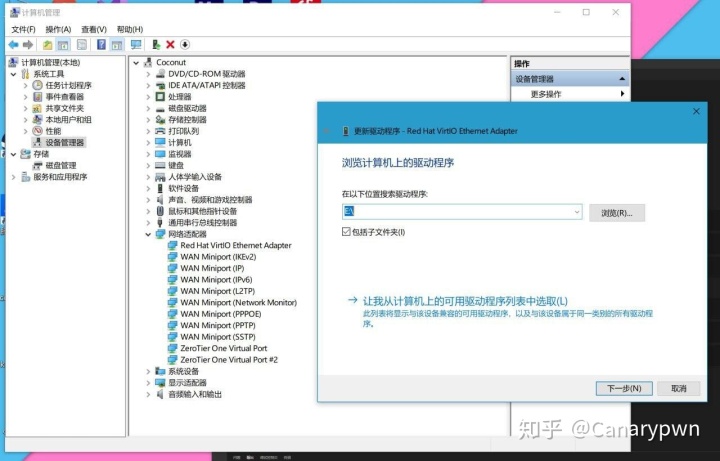The height and width of the screenshot is (461, 720).
Task: Expand the System devices (系统设备) category
Action: [148, 371]
